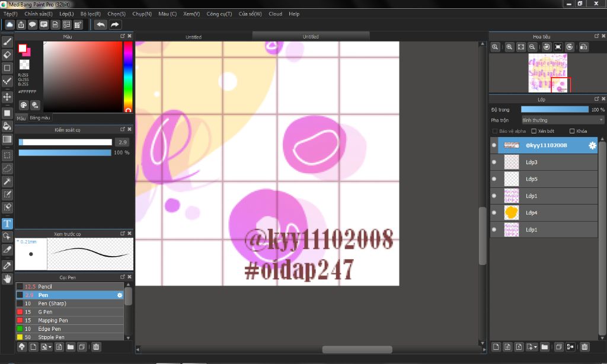Open the Cloud menu
607x364 pixels.
click(275, 14)
